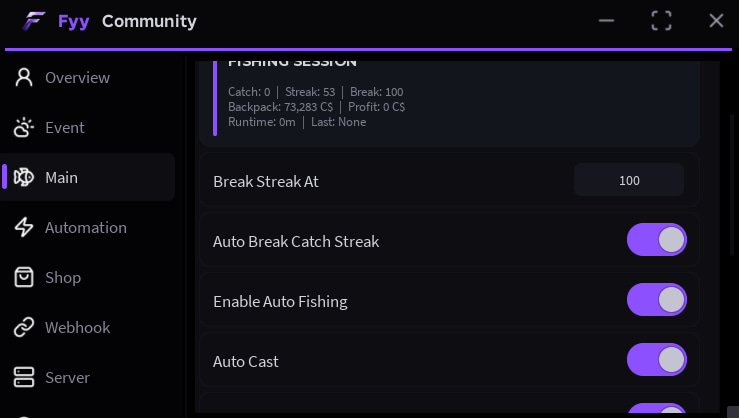Click the Community title text
739x418 pixels.
149,21
